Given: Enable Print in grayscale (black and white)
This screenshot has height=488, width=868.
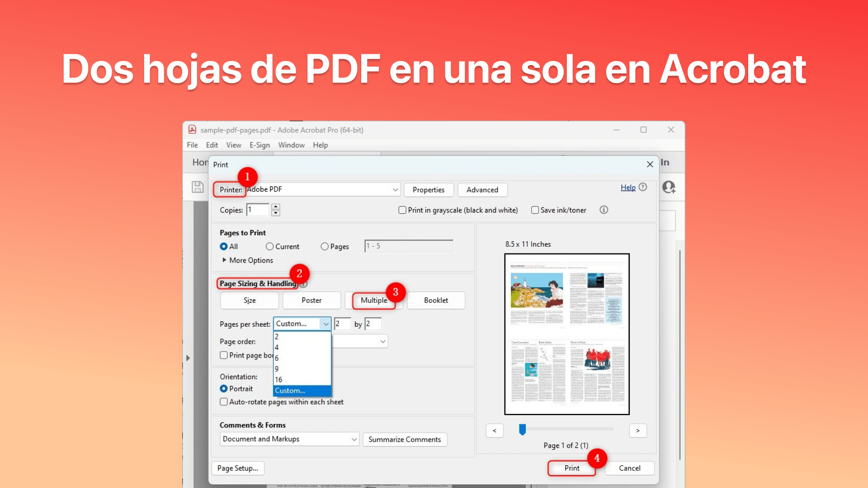Looking at the screenshot, I should pos(402,210).
